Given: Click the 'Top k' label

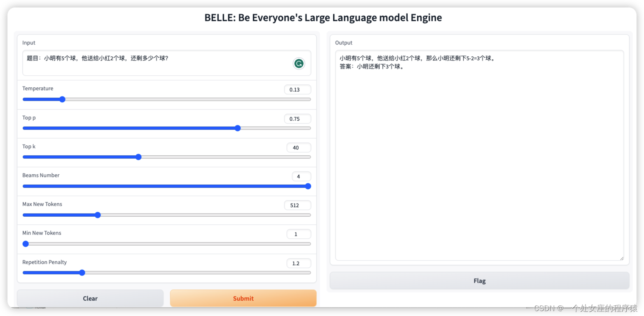Looking at the screenshot, I should tap(29, 147).
